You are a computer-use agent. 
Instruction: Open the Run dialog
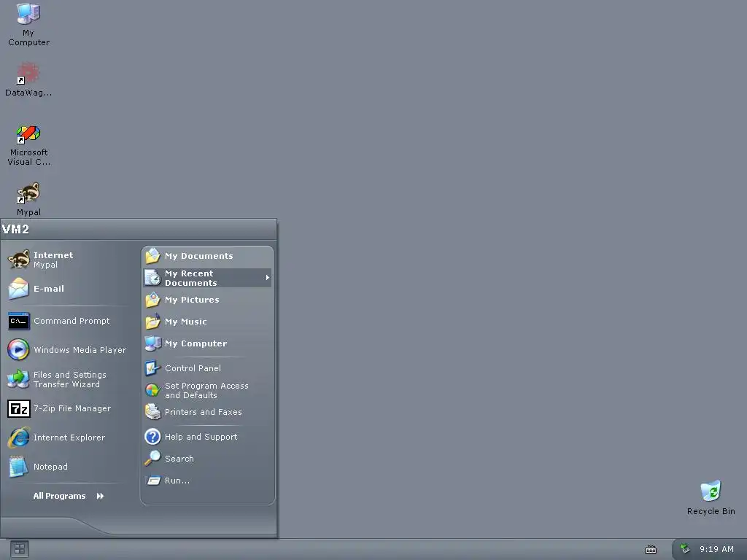click(x=207, y=481)
